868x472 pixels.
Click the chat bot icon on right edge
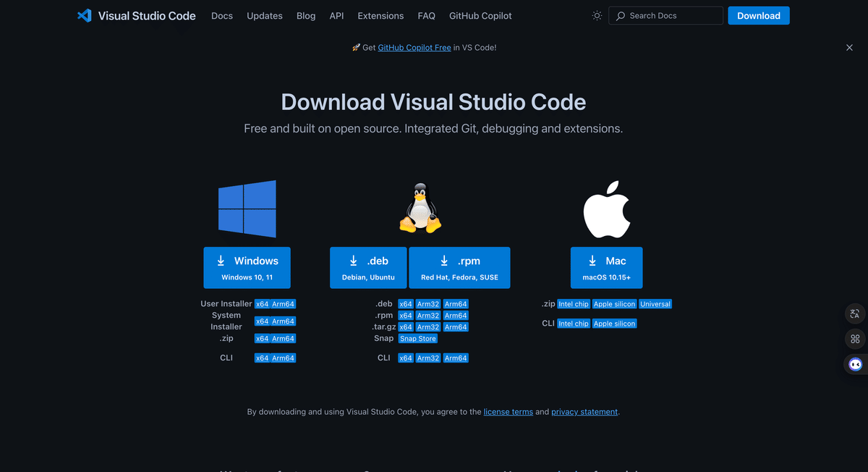[x=855, y=364]
